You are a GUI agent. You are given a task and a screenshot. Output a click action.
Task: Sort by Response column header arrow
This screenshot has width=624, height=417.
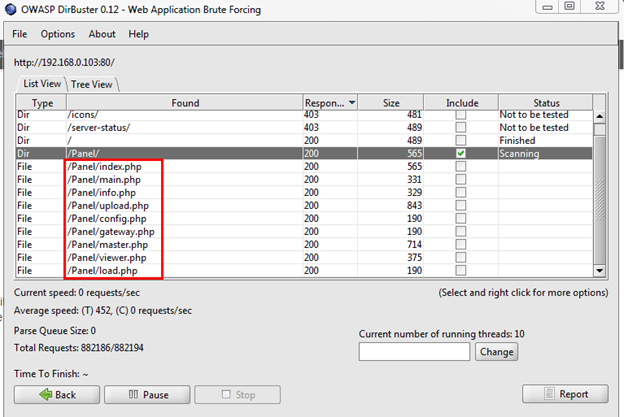point(351,103)
